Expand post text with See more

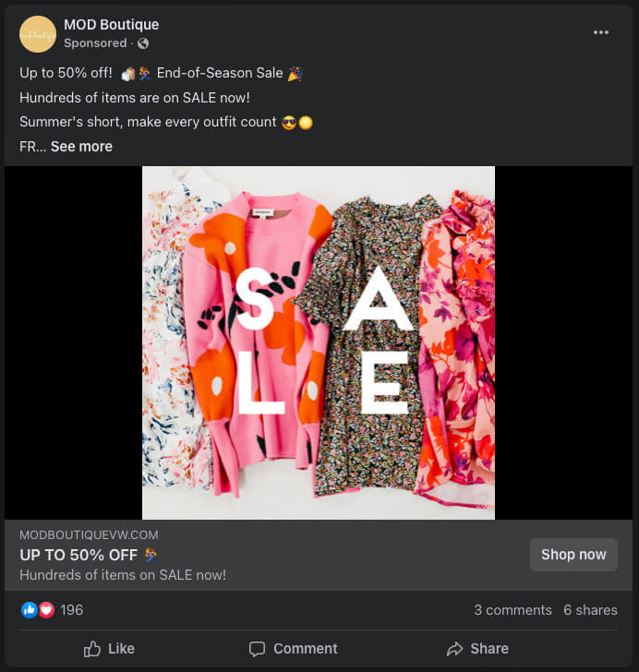click(x=81, y=146)
